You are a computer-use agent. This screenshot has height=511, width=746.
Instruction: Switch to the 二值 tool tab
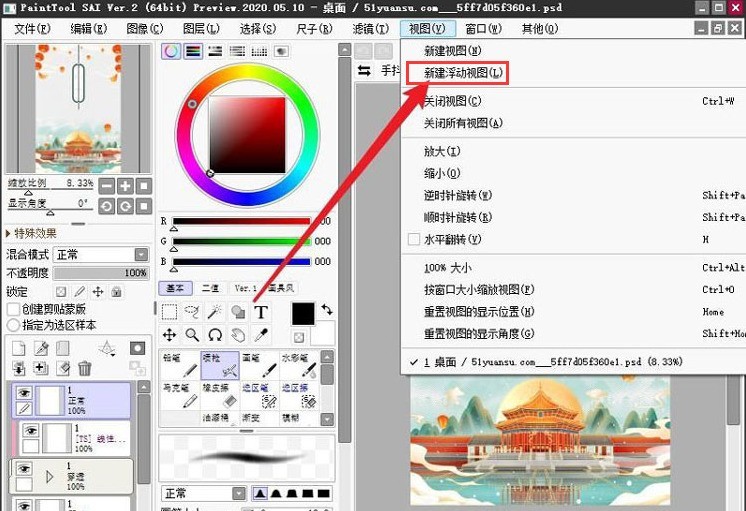[x=210, y=288]
